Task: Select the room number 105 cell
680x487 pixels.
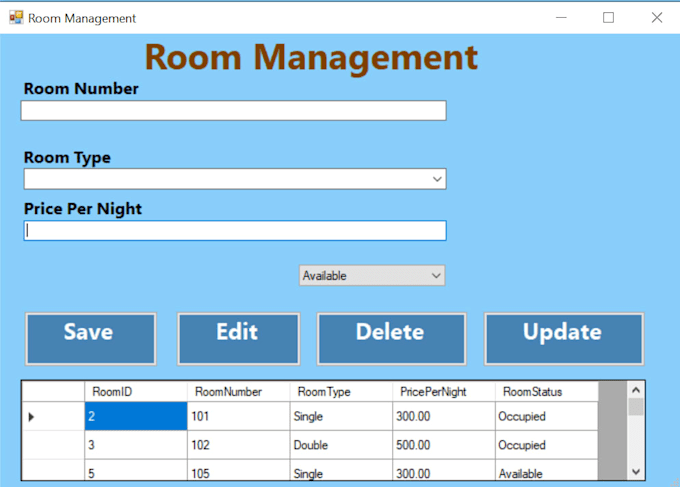Action: tap(239, 470)
